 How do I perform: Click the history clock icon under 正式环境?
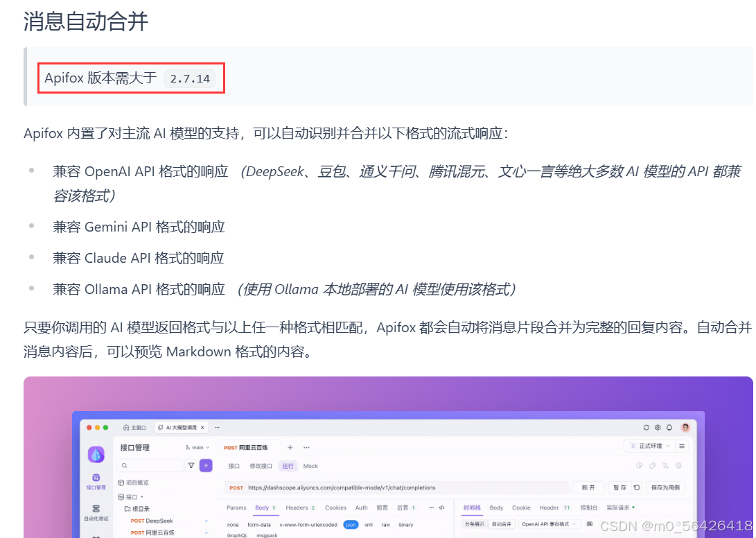(640, 466)
